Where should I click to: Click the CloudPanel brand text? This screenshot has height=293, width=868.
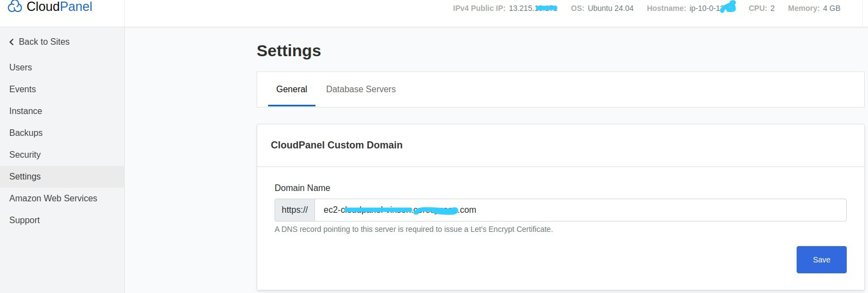coord(59,7)
